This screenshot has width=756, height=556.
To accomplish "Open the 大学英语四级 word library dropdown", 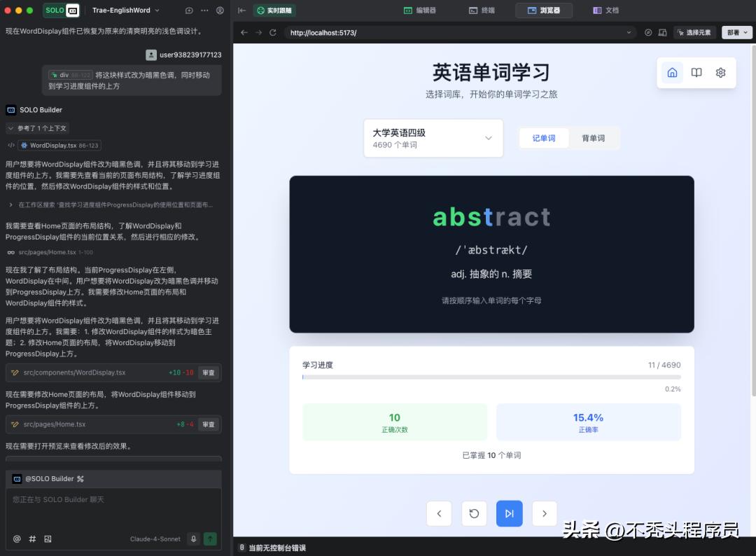I will coord(433,138).
